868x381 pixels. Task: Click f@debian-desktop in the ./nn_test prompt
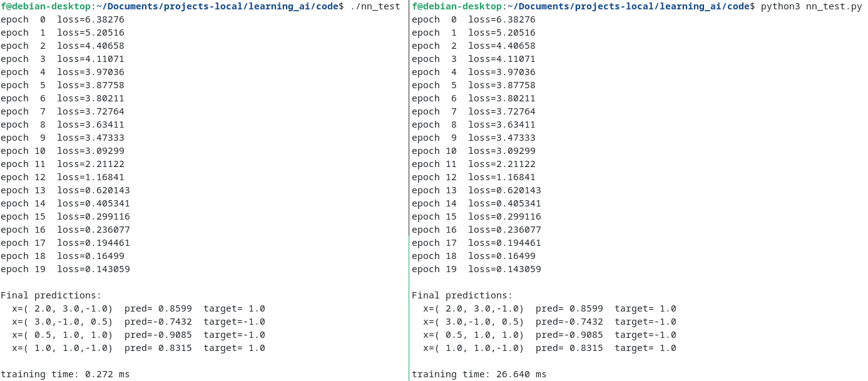(x=45, y=6)
